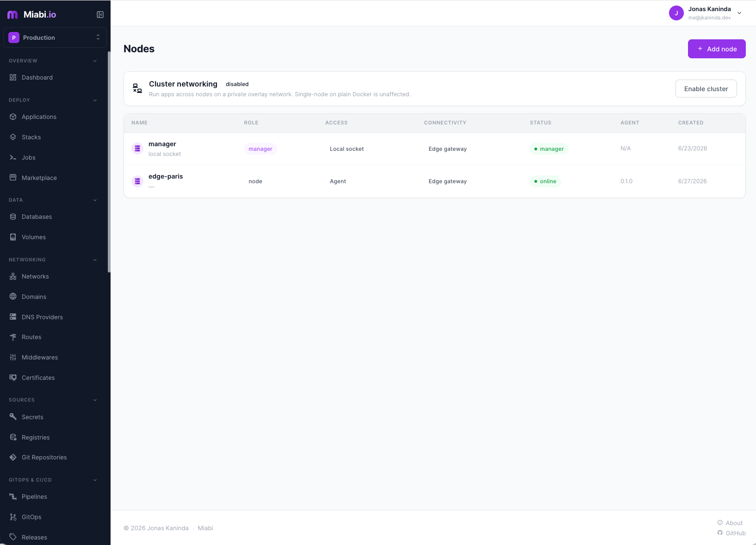This screenshot has width=756, height=545.
Task: Click the Stacks layers icon
Action: point(13,137)
